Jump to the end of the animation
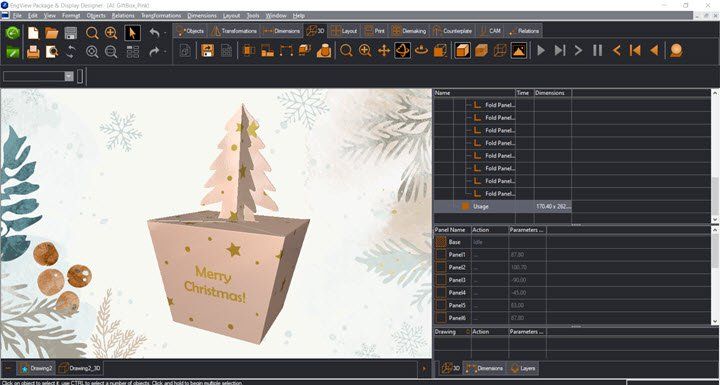 coord(559,50)
